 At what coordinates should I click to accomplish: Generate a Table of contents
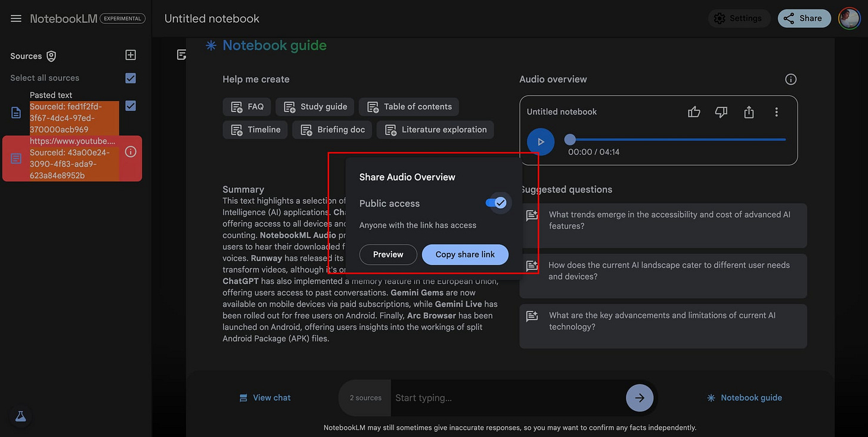(x=408, y=107)
